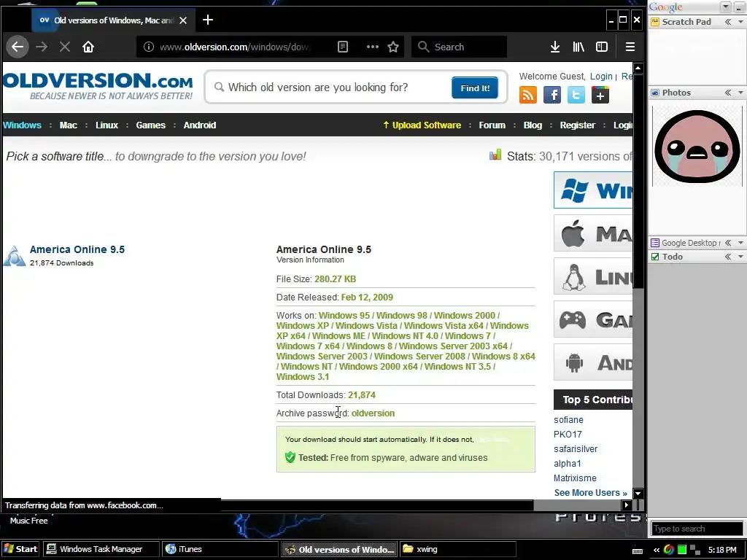Open contributor alpha1's profile link
747x560 pixels.
567,463
